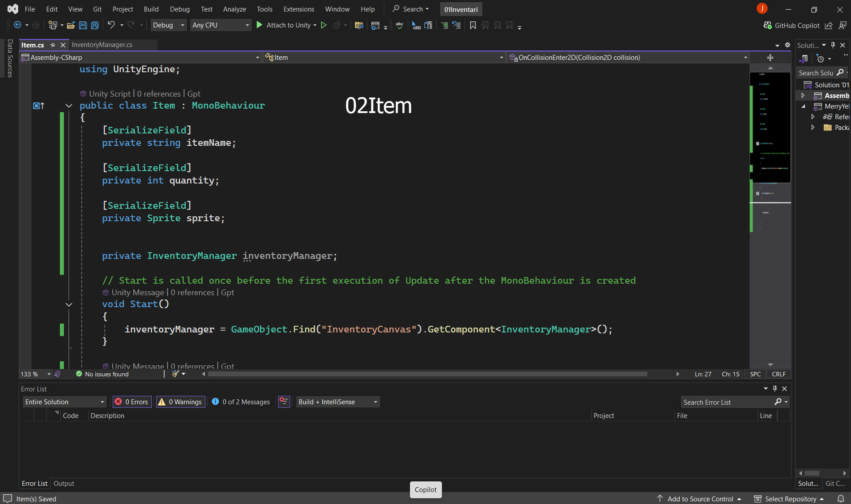Toggle the 0 of 2 Messages filter

pyautogui.click(x=241, y=402)
